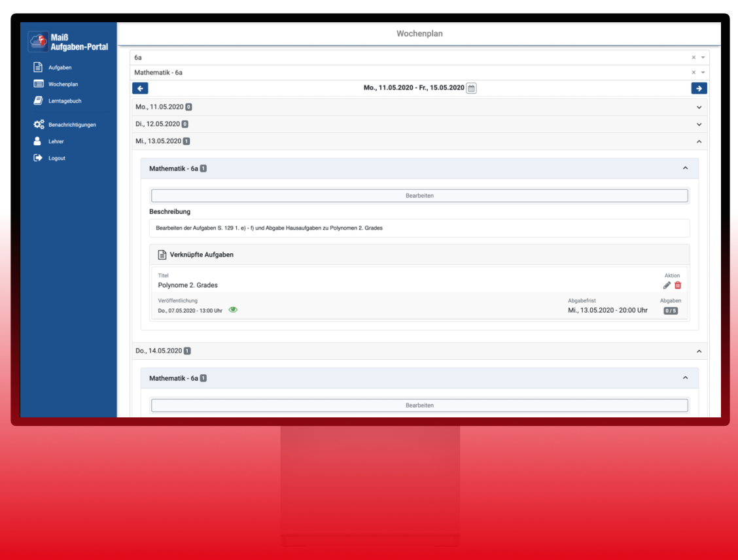
Task: Click deadline Mi., 13.05.2020 - 20:00 Uhr
Action: pos(608,310)
